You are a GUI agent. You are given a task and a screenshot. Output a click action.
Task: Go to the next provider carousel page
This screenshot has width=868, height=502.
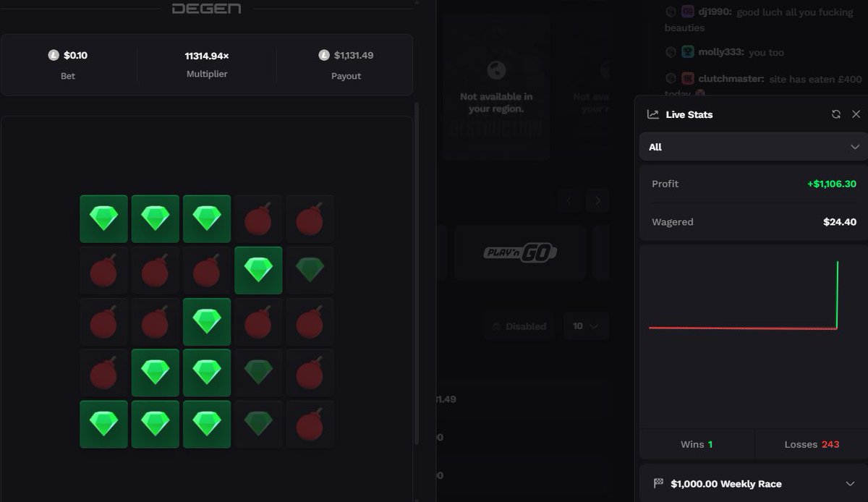[597, 201]
